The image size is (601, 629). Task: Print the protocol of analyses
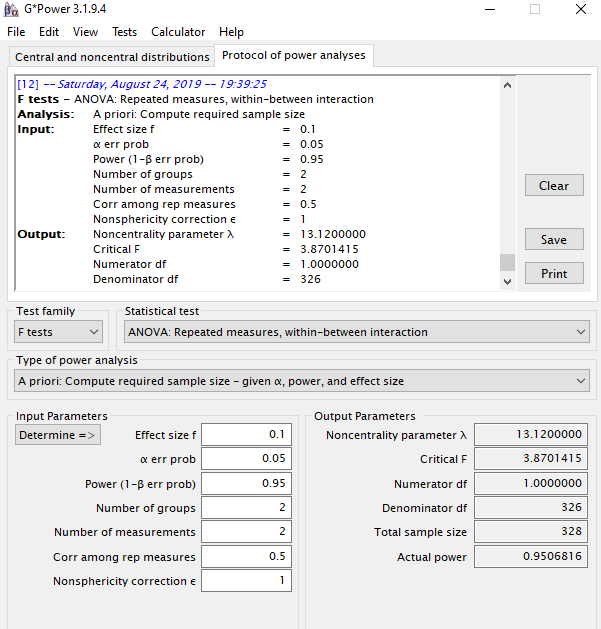click(x=554, y=274)
